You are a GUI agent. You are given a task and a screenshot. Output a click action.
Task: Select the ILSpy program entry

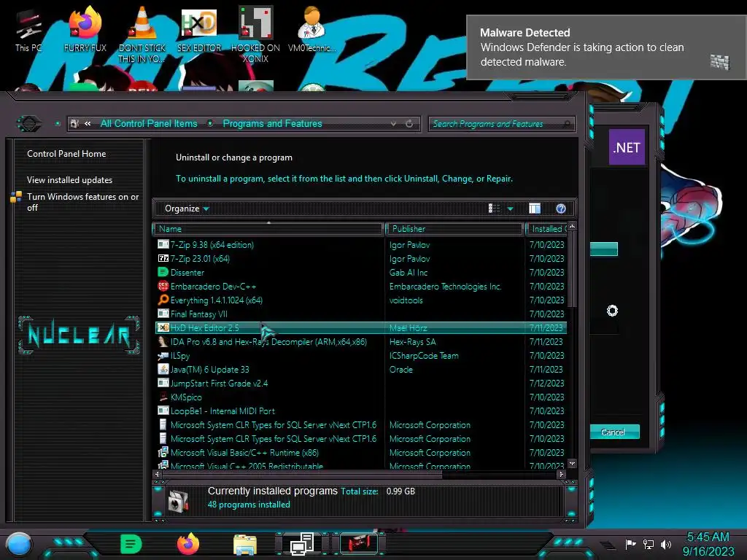(360, 355)
